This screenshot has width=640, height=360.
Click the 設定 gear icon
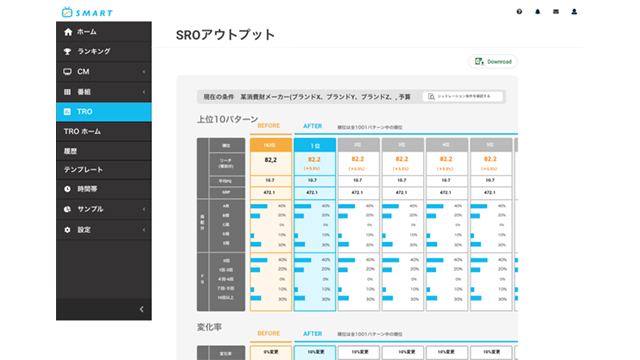coord(67,230)
